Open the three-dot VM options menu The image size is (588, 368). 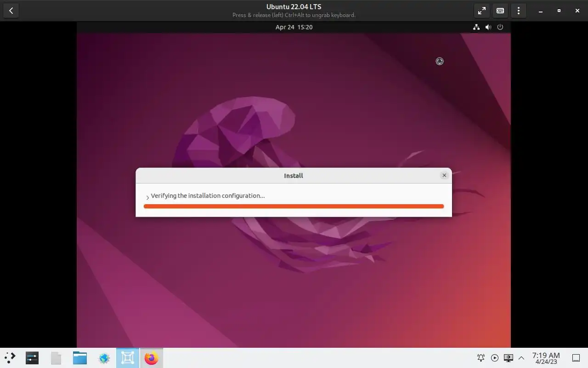point(519,11)
